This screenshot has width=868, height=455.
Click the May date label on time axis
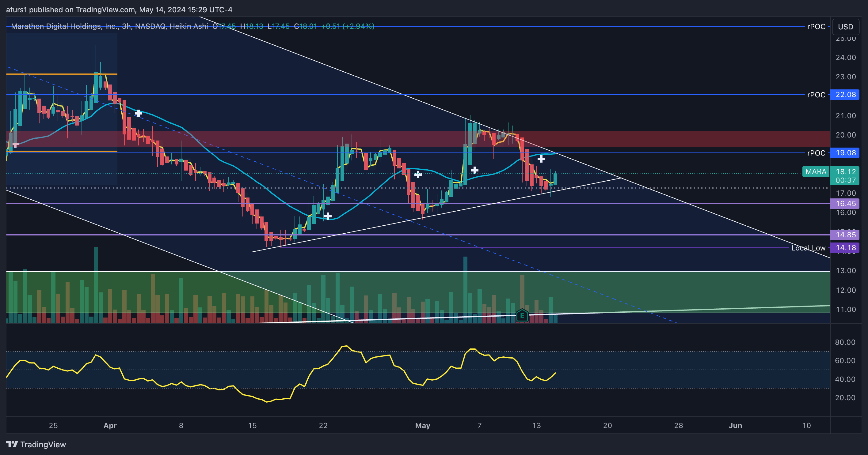pos(423,425)
